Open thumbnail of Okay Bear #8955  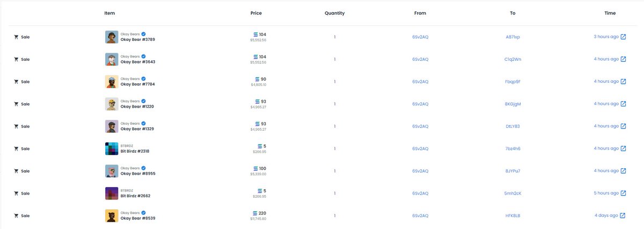point(112,171)
